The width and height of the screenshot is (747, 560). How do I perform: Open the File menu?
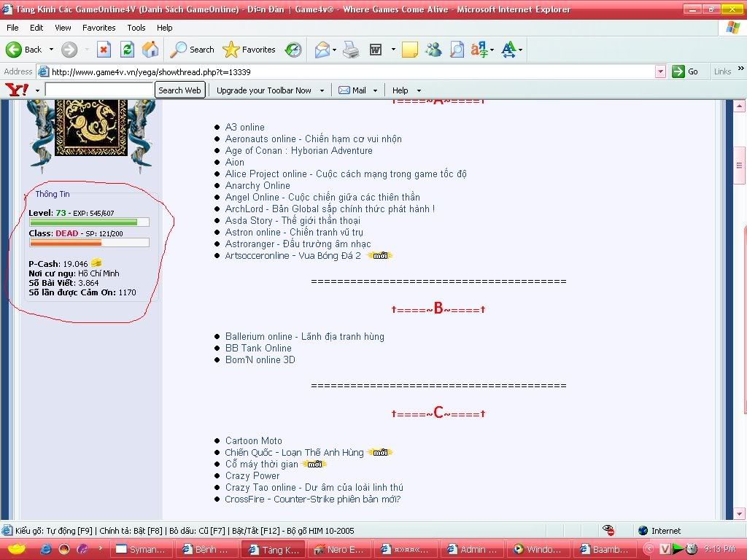coord(12,28)
